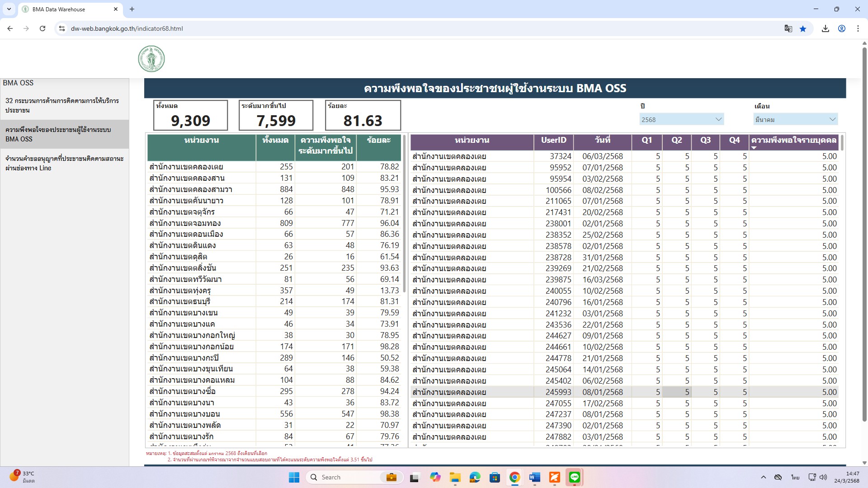Select row สำนักงานเขตบางซื่อ in left table

(274, 391)
